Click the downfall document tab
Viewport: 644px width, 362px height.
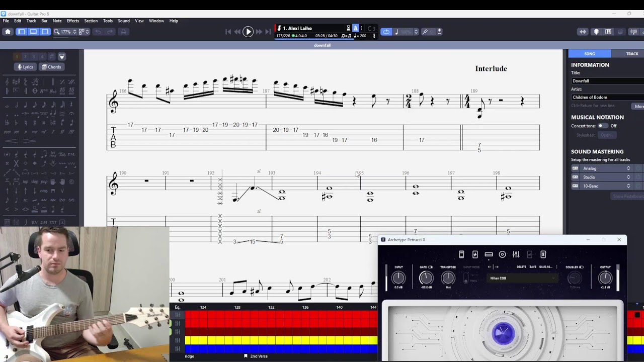coord(322,45)
